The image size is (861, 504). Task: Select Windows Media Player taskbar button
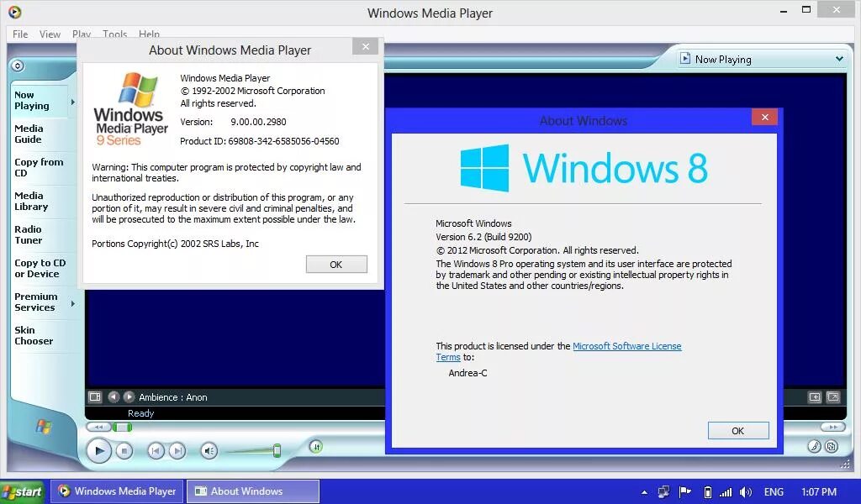tap(118, 491)
